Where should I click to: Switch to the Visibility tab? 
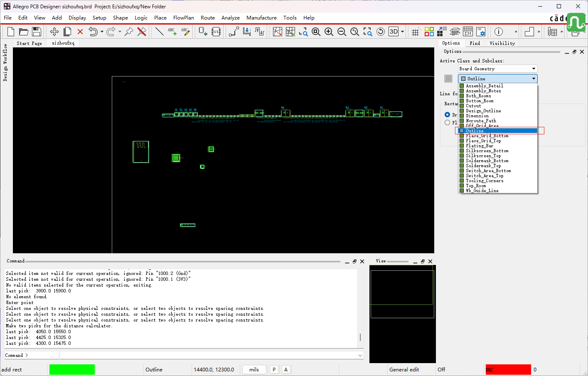502,43
